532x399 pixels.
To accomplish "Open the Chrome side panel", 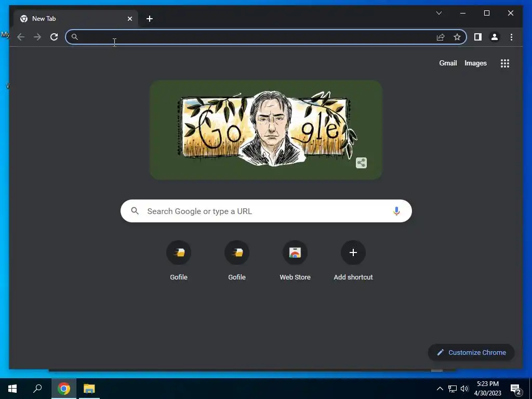I will point(478,37).
